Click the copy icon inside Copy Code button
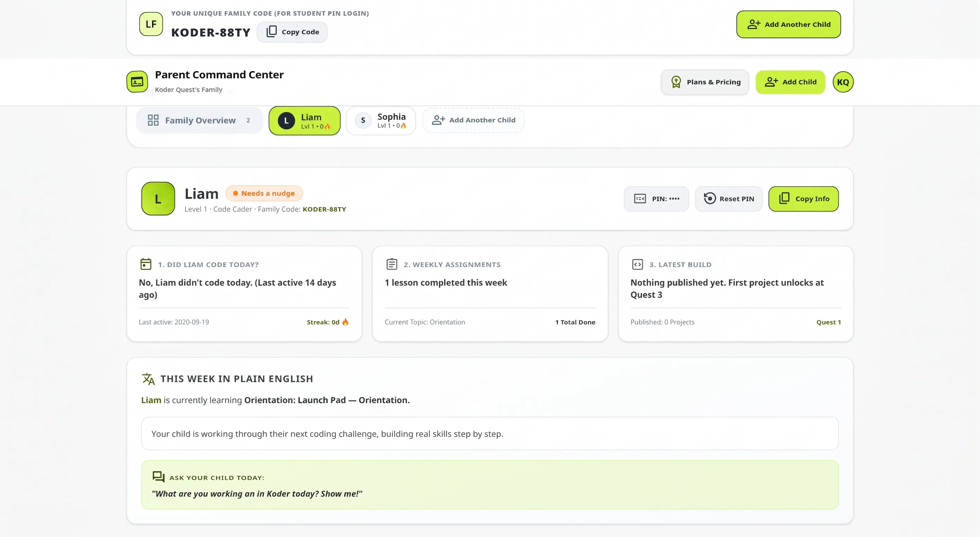This screenshot has height=537, width=980. pos(271,31)
